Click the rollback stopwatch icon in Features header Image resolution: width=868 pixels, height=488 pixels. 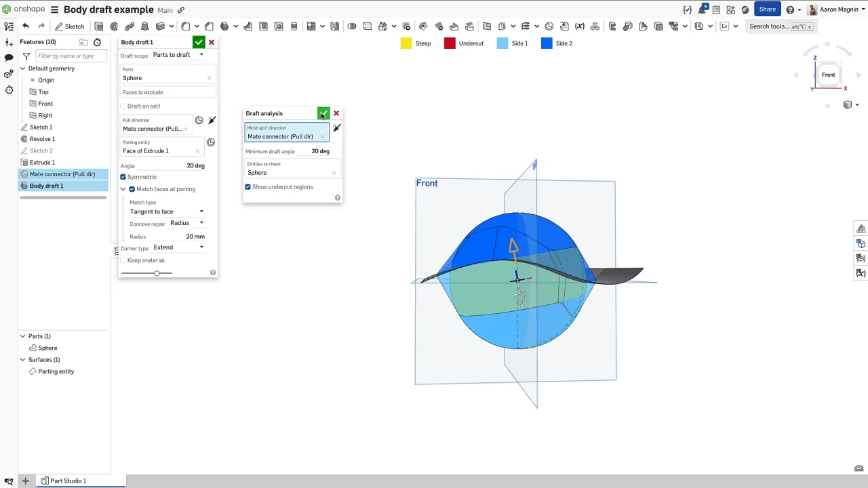click(x=97, y=42)
